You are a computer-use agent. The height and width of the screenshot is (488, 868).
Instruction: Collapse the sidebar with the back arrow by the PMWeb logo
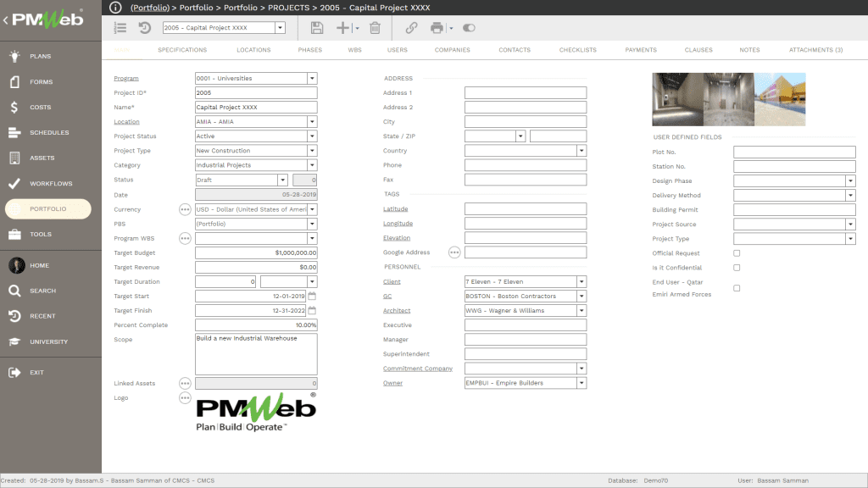pos(6,20)
